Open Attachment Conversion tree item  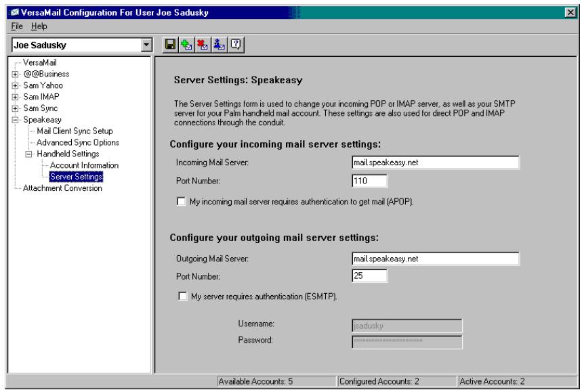62,188
